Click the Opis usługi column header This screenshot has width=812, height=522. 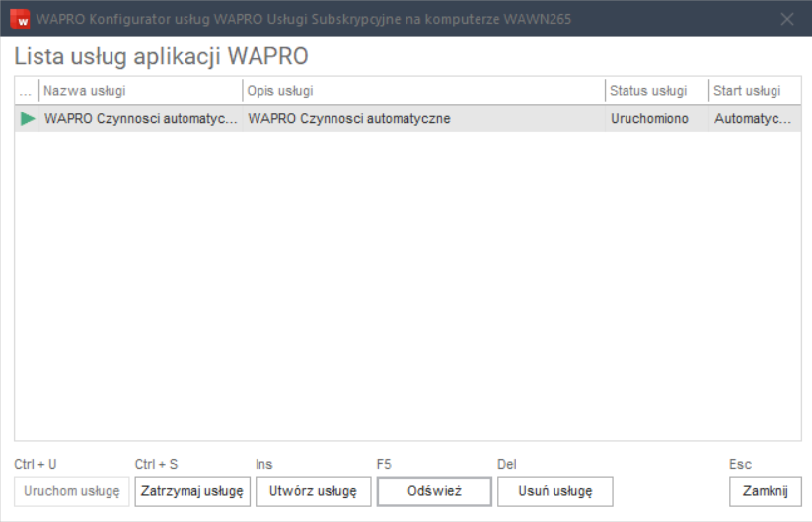point(422,91)
